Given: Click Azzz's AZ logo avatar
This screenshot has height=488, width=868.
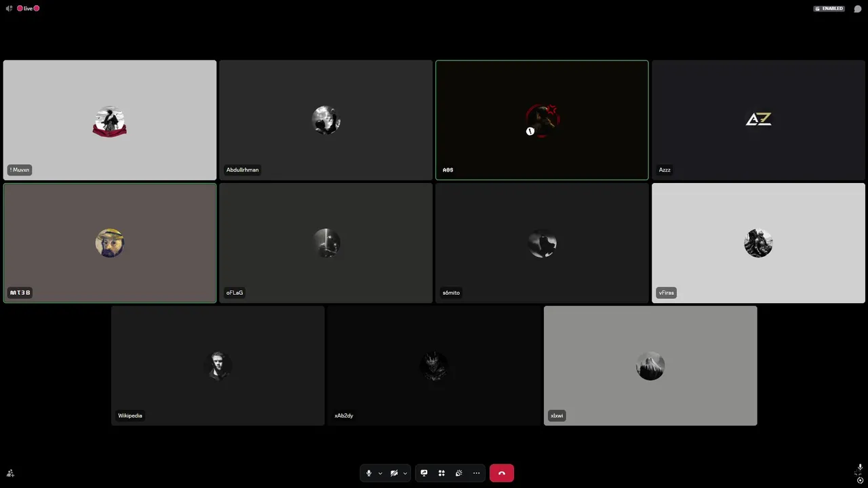Looking at the screenshot, I should click(x=758, y=120).
